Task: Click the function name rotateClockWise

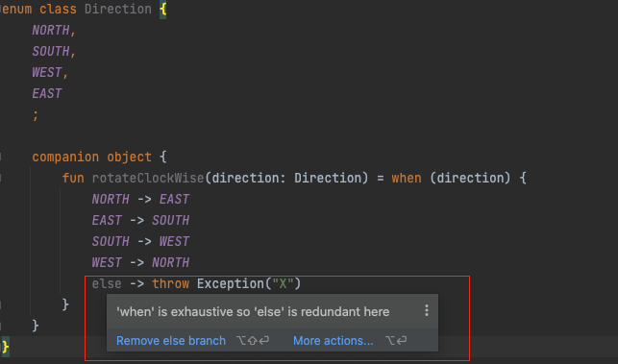Action: 148,178
